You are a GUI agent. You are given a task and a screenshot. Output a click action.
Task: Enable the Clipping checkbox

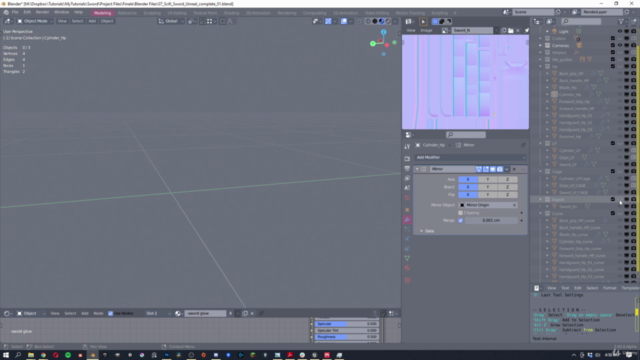(x=460, y=213)
